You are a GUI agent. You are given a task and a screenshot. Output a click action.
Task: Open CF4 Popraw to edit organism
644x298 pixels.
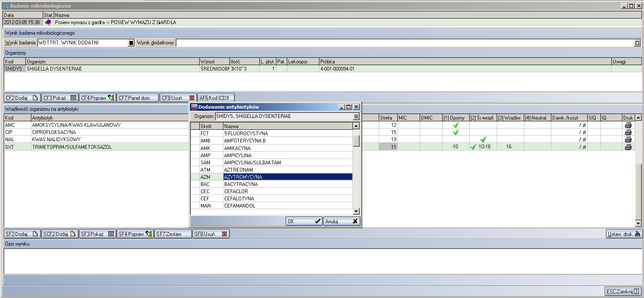(x=97, y=98)
